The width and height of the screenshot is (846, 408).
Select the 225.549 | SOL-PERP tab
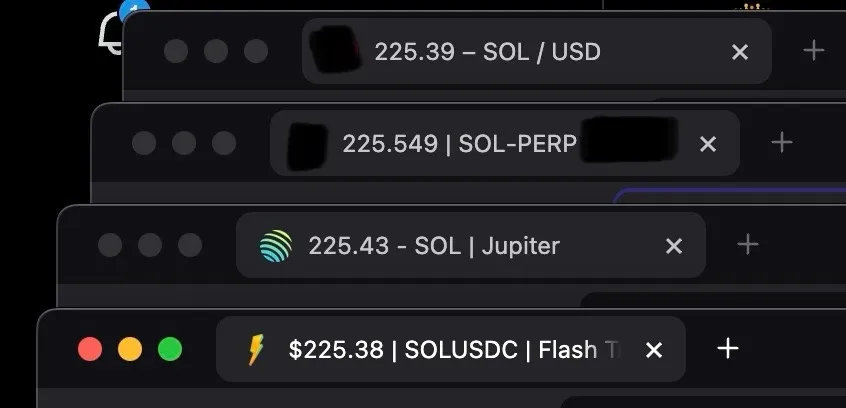pyautogui.click(x=459, y=144)
